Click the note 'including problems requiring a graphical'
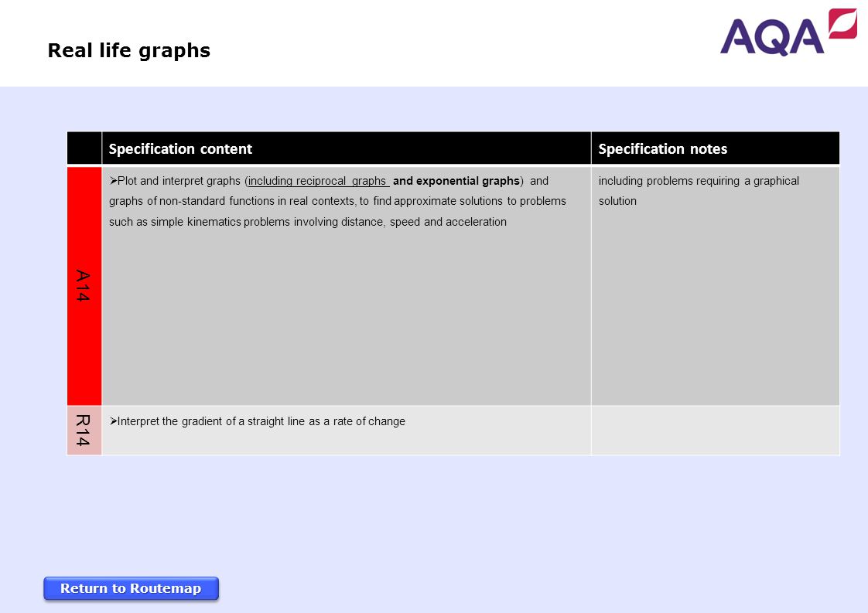Image resolution: width=868 pixels, height=613 pixels. 699,181
